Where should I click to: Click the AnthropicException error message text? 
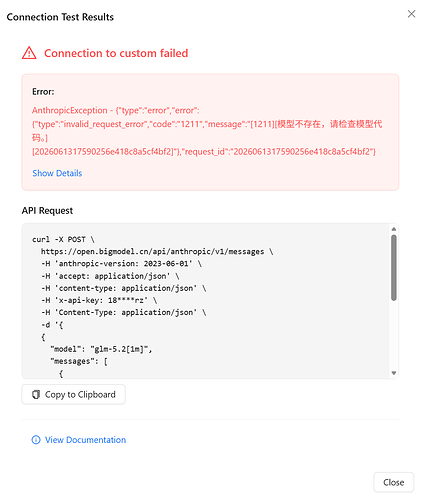coord(207,131)
